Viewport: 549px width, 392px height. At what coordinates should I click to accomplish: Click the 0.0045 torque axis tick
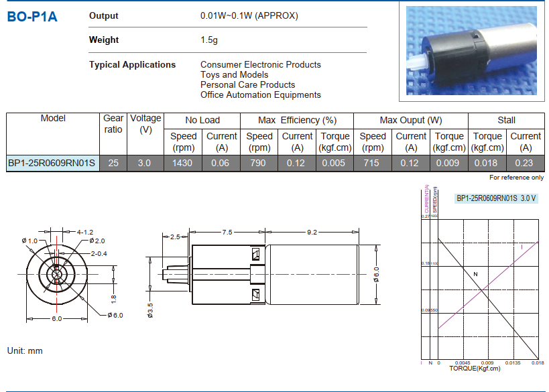463,363
